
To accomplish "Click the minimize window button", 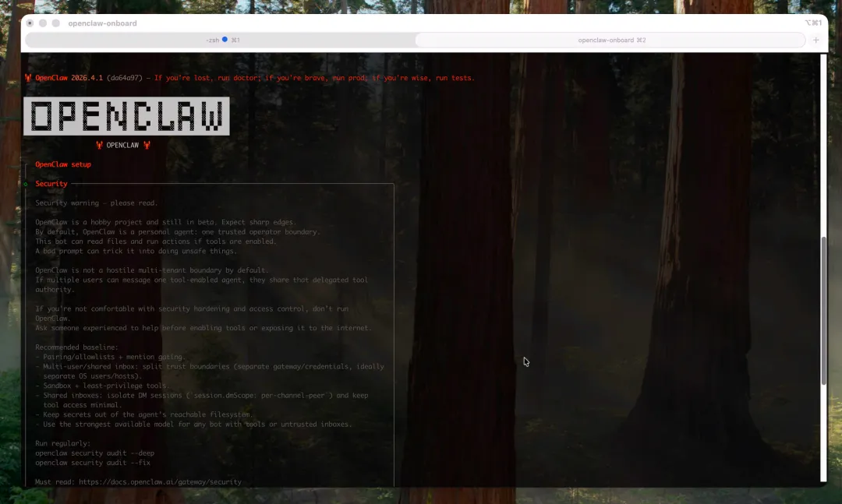I will coord(43,23).
